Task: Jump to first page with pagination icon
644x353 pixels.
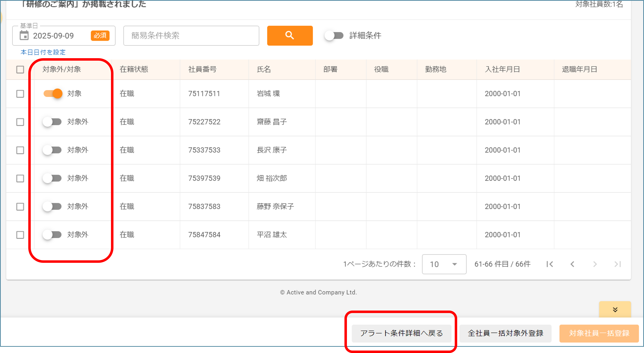Action: pos(549,264)
